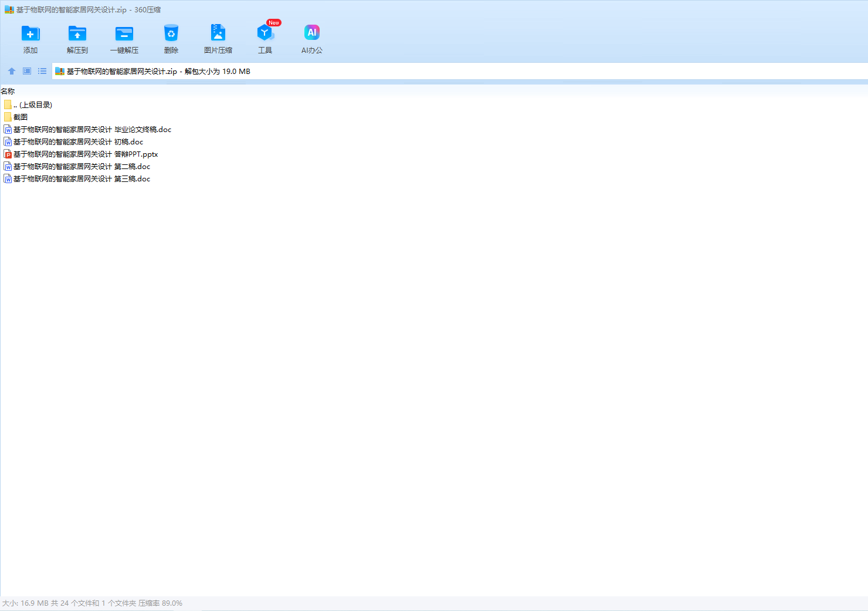This screenshot has height=611, width=868.
Task: Click the Word icon of 初稿.doc
Action: pos(8,141)
